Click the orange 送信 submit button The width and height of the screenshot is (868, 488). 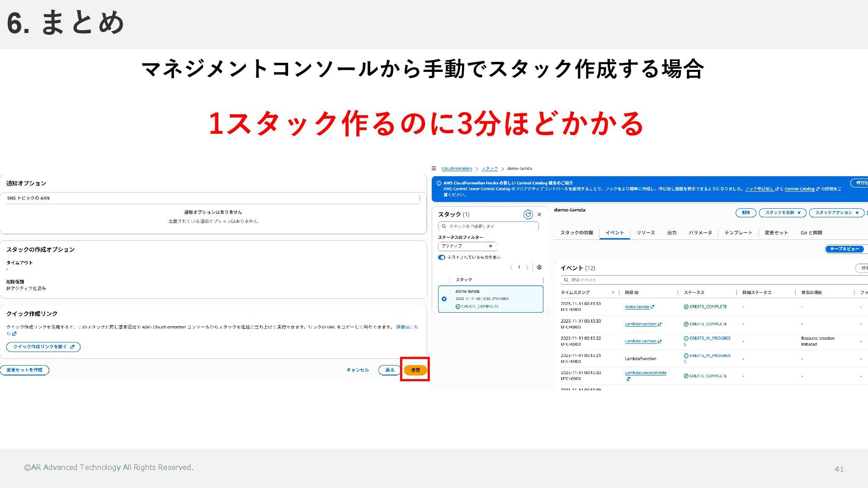point(415,370)
